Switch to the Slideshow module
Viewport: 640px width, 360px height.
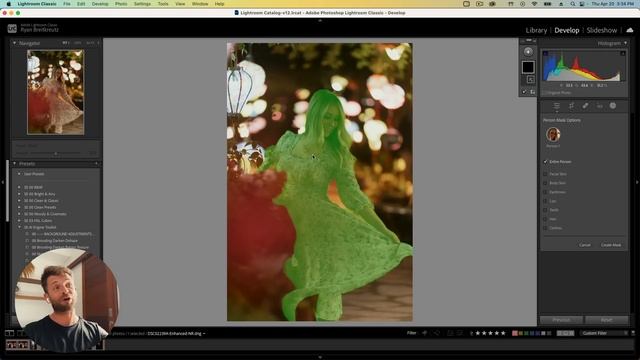pyautogui.click(x=602, y=30)
